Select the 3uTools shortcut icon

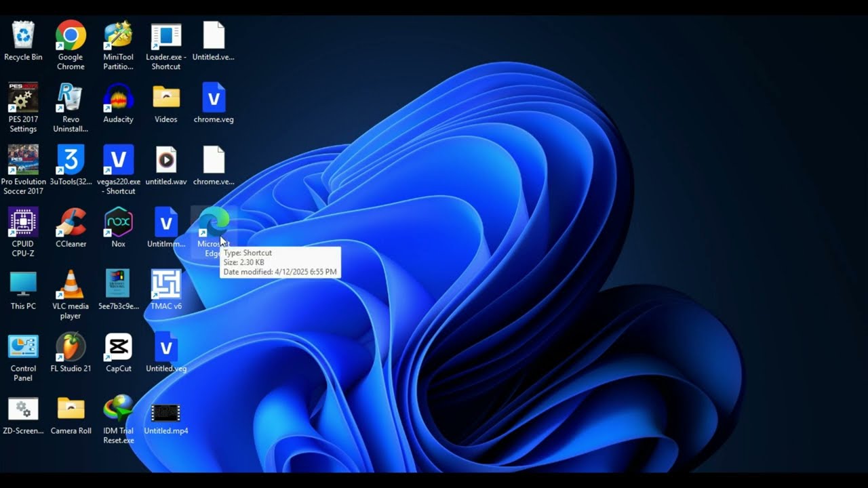point(71,160)
